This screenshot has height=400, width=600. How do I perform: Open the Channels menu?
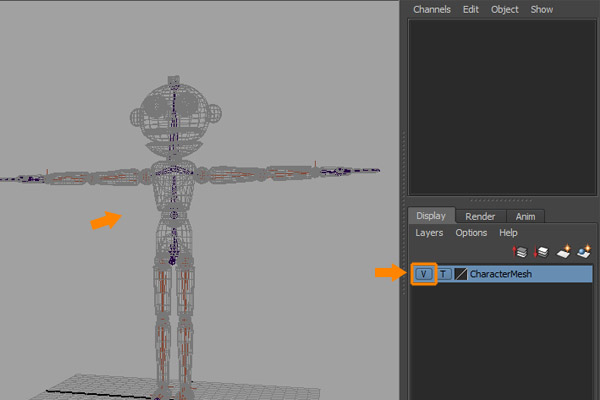[x=432, y=9]
